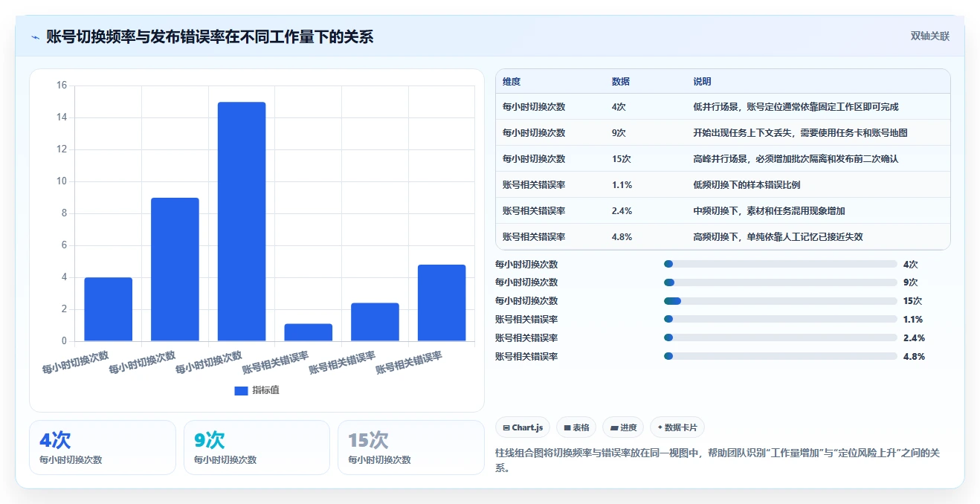Click the 15次 cell in the table
Viewport: 980px width, 504px height.
tap(622, 159)
